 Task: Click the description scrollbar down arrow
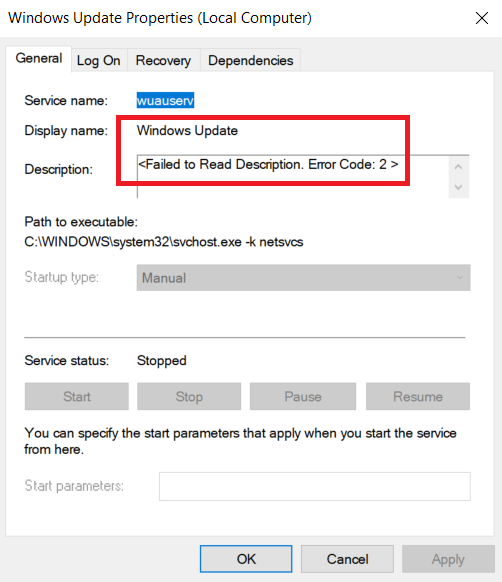(x=459, y=187)
